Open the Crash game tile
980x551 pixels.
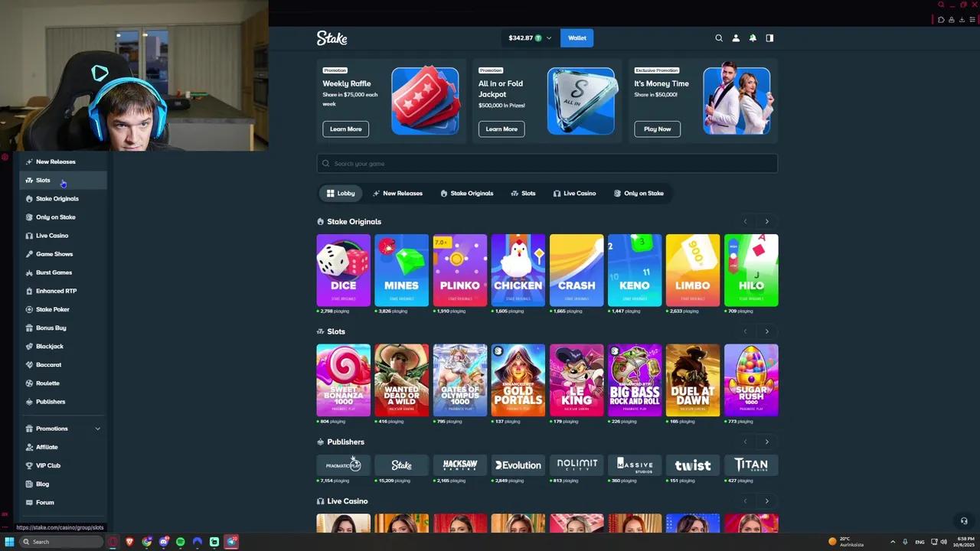coord(577,270)
